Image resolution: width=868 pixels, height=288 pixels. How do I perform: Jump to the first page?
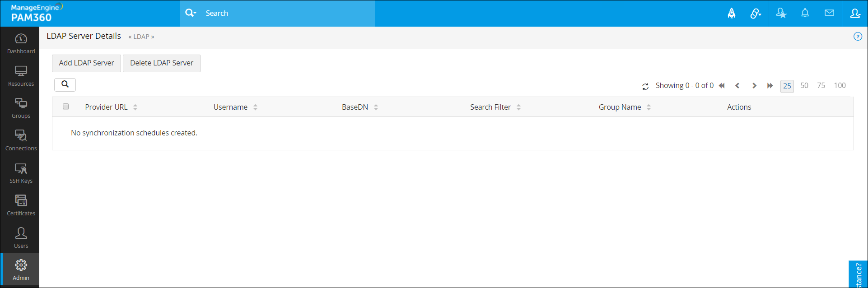722,86
